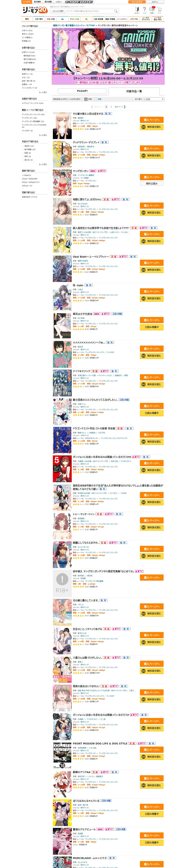
Task: Check the 高校生 tag checkbox
Action: pyautogui.click(x=23, y=146)
